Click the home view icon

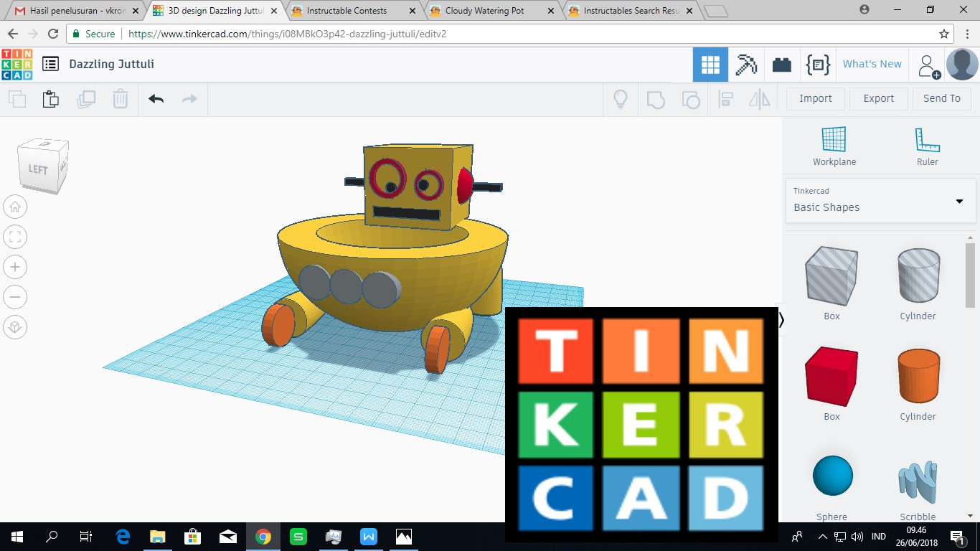(15, 207)
